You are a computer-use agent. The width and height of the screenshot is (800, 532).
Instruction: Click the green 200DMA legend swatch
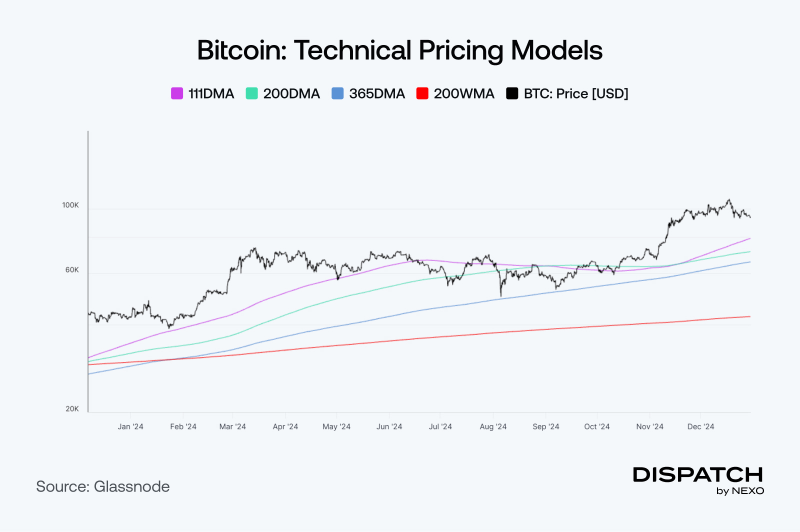[x=251, y=93]
